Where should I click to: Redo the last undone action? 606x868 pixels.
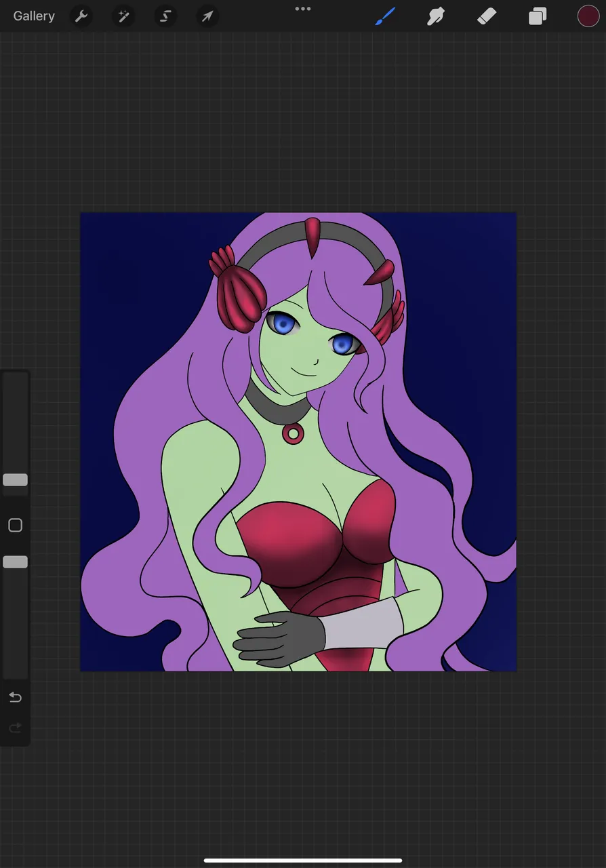tap(15, 728)
